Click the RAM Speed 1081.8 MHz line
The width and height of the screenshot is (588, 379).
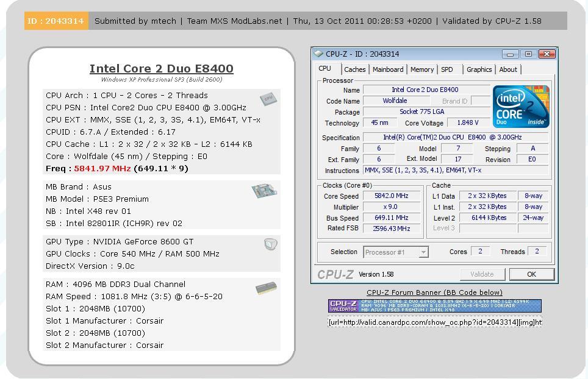pyautogui.click(x=134, y=297)
